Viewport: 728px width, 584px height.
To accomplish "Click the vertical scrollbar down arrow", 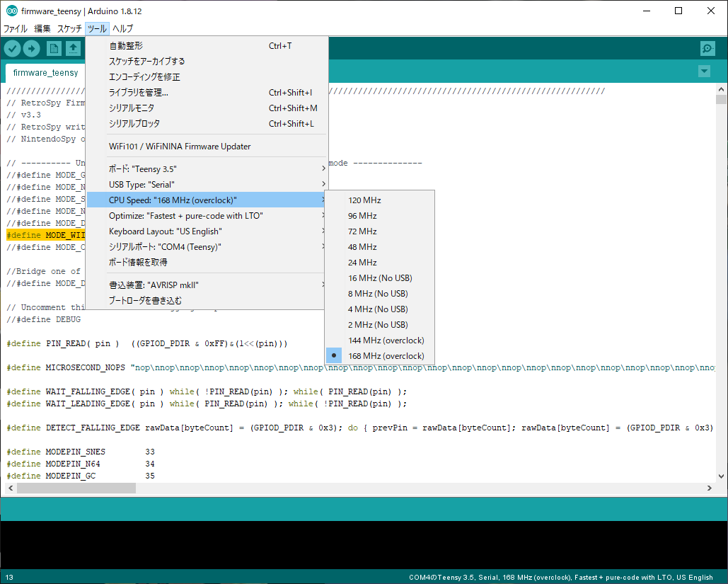I will click(721, 476).
